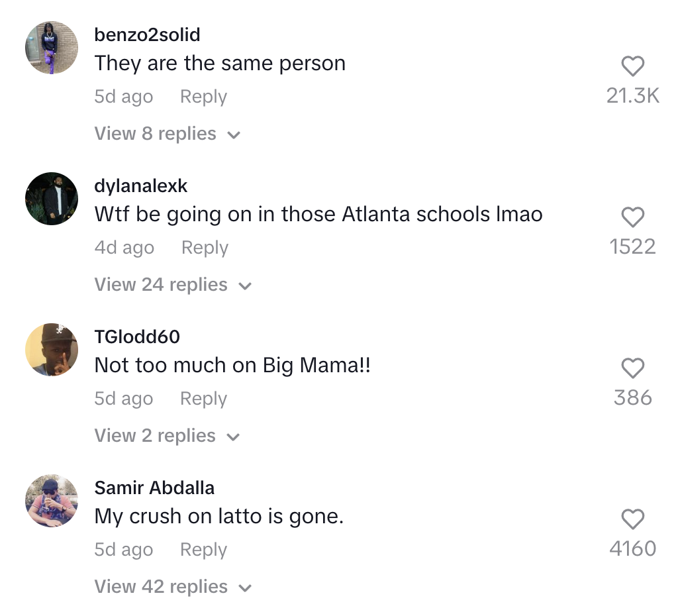Reply to TGlodd60's comment

click(203, 398)
